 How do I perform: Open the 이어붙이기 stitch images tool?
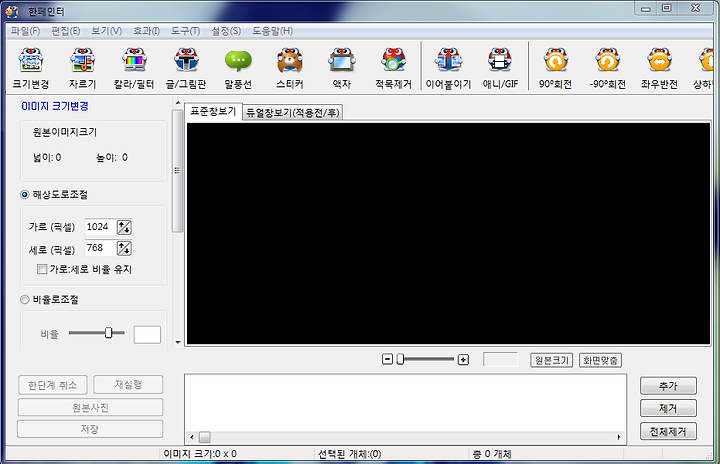[x=449, y=68]
